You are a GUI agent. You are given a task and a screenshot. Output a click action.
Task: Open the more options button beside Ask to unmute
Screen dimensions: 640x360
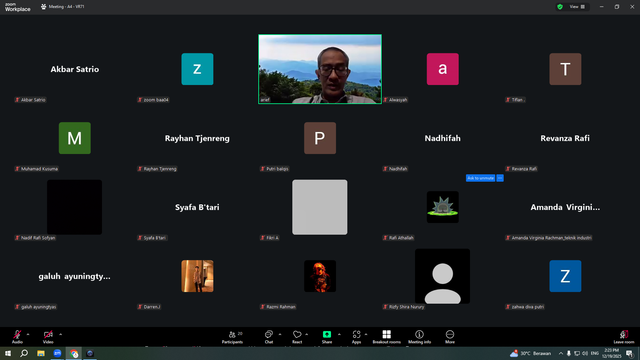[500, 178]
